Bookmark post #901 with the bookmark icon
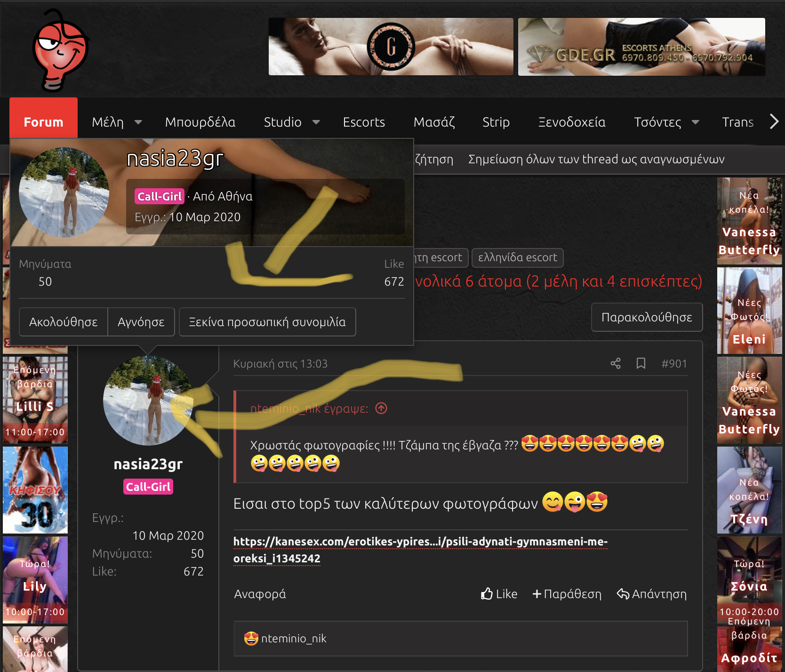Viewport: 785px width, 672px height. pyautogui.click(x=641, y=363)
